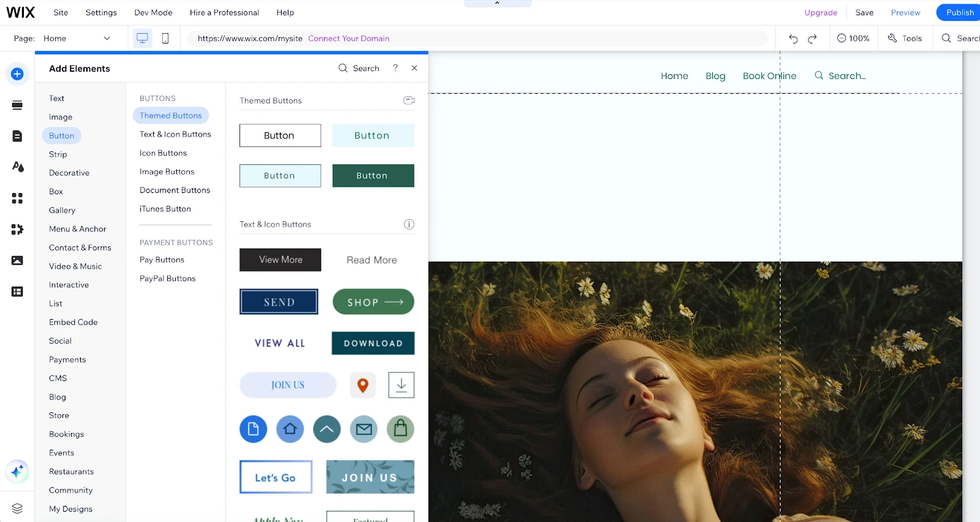Pick the dark green themed Button sample
980x522 pixels.
tap(373, 176)
